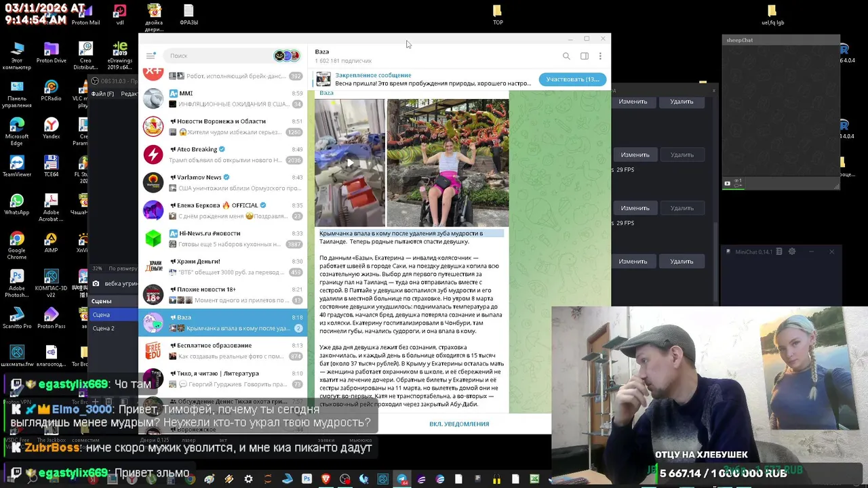
Task: Open AIMP player desktop icon
Action: (51, 243)
